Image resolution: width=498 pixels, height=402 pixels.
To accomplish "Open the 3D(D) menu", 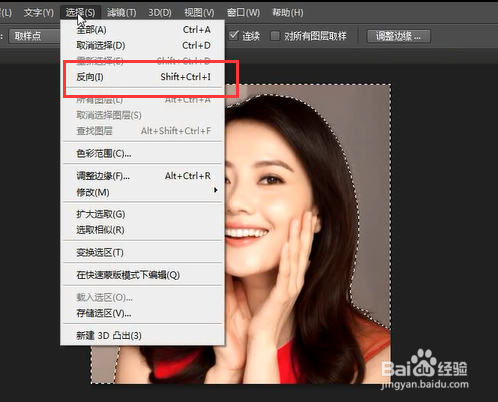I will point(160,13).
